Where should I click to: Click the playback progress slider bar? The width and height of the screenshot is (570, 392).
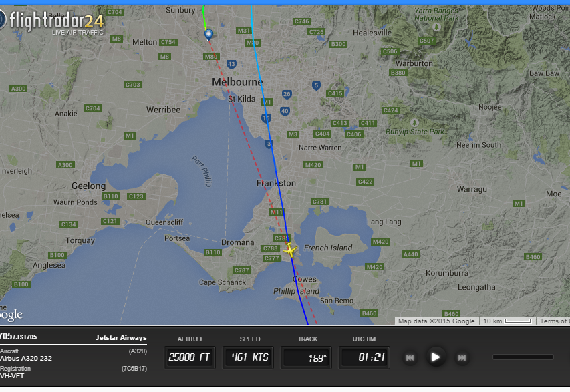point(523,357)
